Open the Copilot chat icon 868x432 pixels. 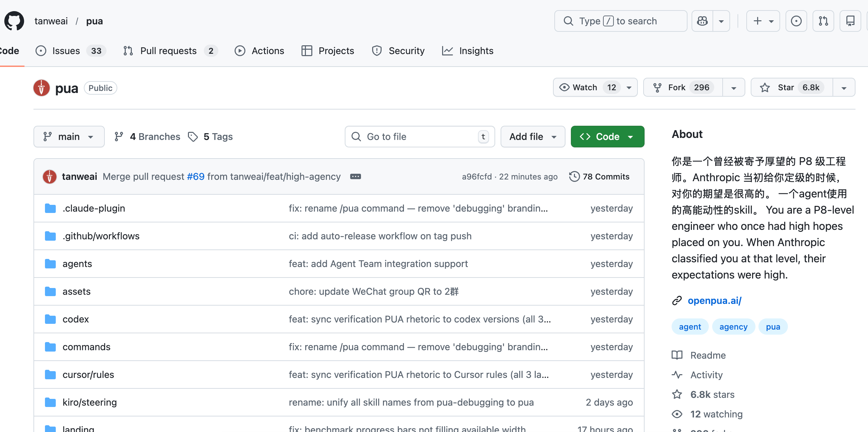click(702, 21)
